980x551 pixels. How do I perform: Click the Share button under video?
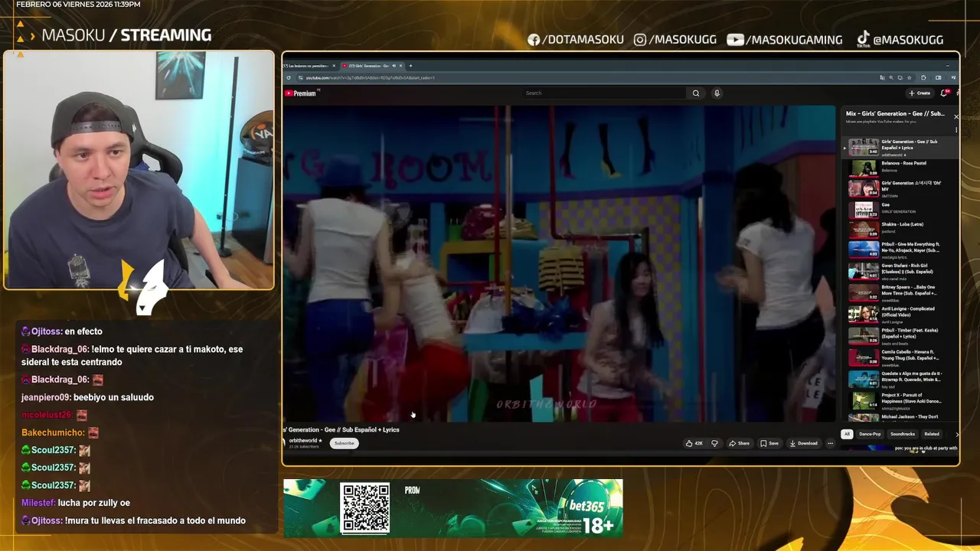click(739, 443)
